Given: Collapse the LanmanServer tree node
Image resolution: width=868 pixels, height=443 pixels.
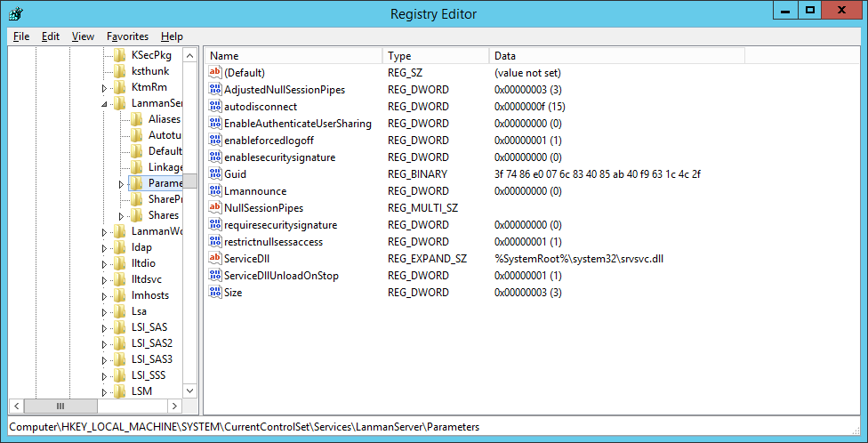Looking at the screenshot, I should pyautogui.click(x=104, y=104).
